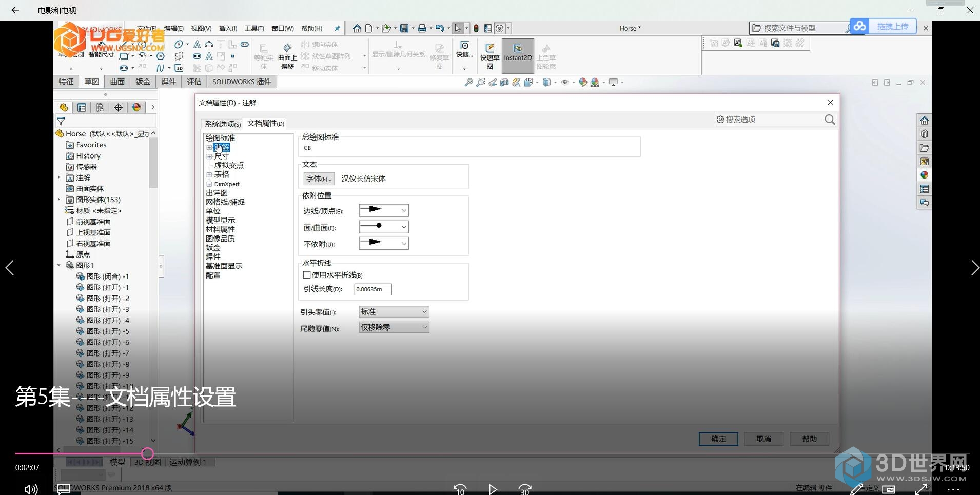Click the filter funnel icon in the tree

61,121
